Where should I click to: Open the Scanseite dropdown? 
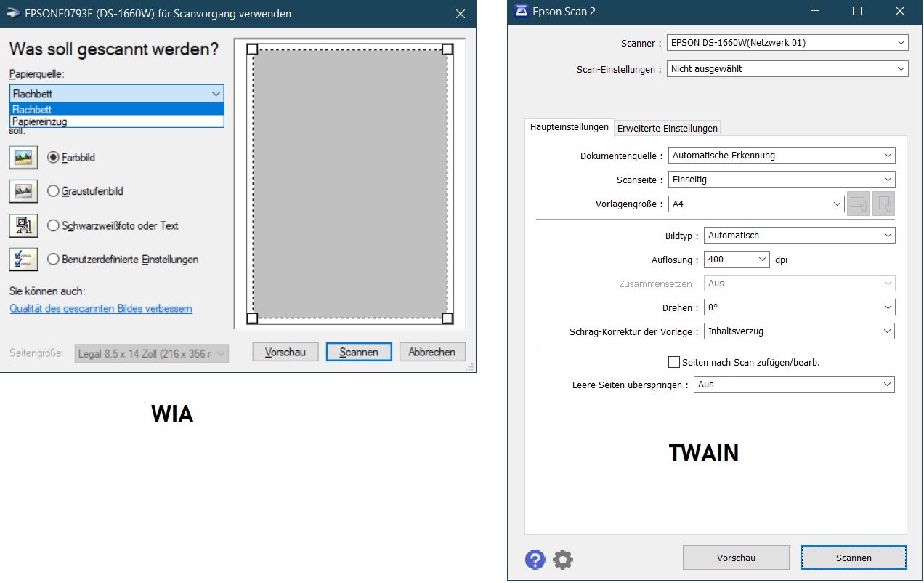pyautogui.click(x=782, y=180)
